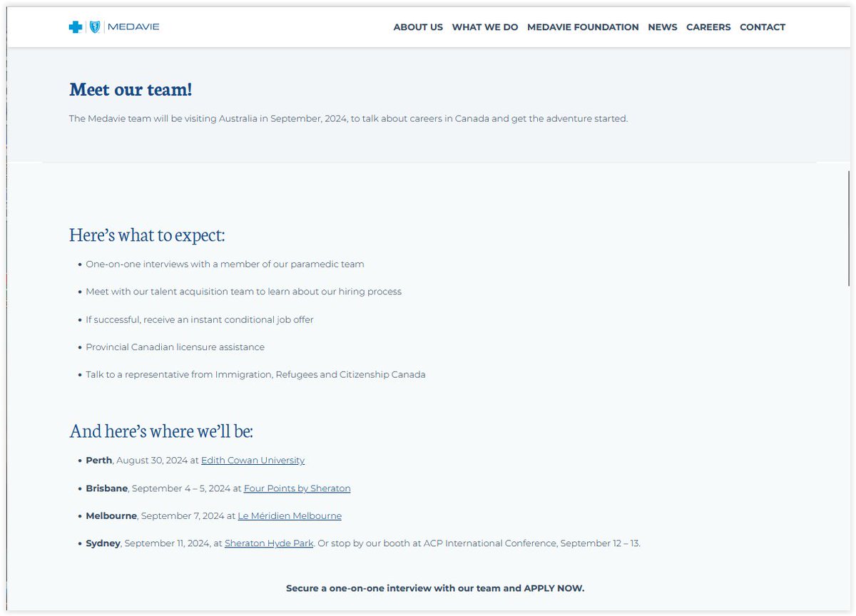Click the bold 'Melbourne' location name

[113, 515]
